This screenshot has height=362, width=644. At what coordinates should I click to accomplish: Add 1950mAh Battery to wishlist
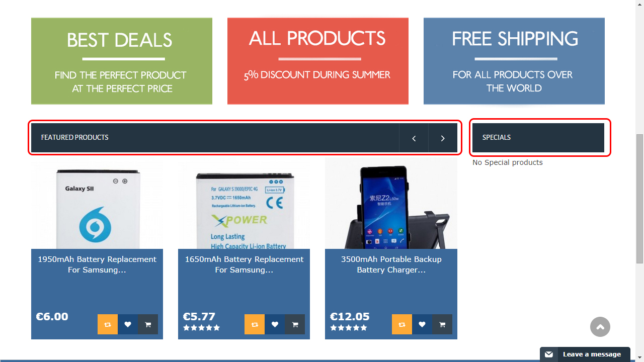[x=128, y=324]
